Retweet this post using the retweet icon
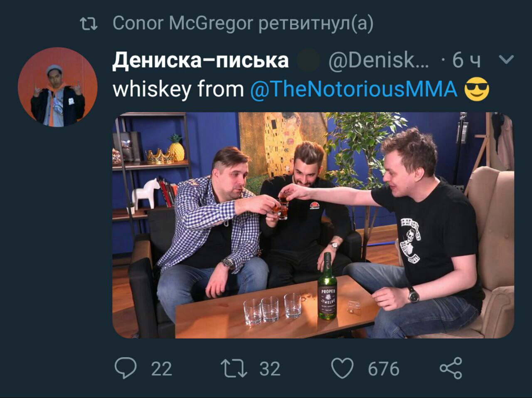This screenshot has height=398, width=532. coord(234,368)
